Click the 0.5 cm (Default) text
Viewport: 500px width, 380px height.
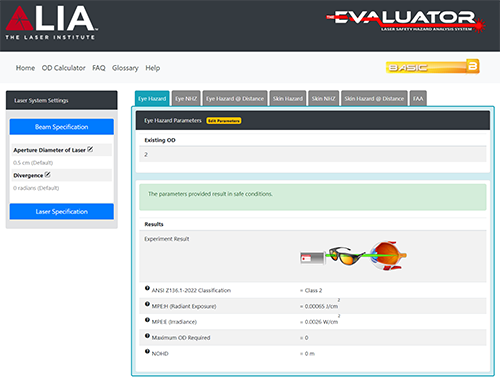[33, 163]
